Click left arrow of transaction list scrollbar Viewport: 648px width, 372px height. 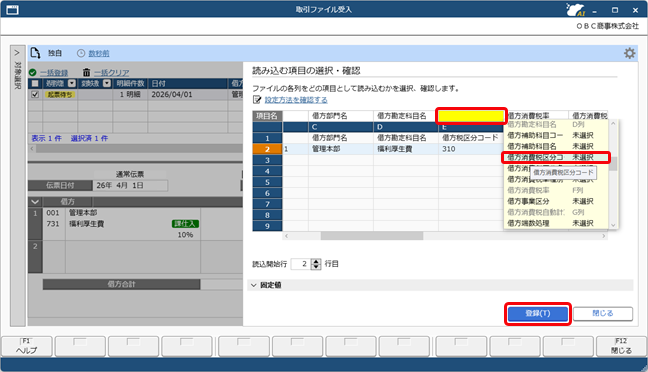tap(32, 148)
